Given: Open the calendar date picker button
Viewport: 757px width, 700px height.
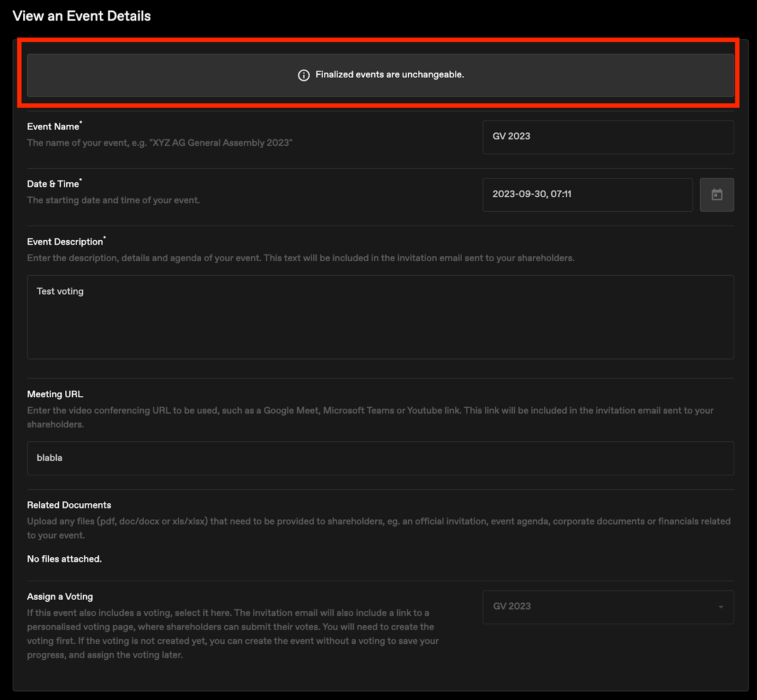Looking at the screenshot, I should 717,194.
